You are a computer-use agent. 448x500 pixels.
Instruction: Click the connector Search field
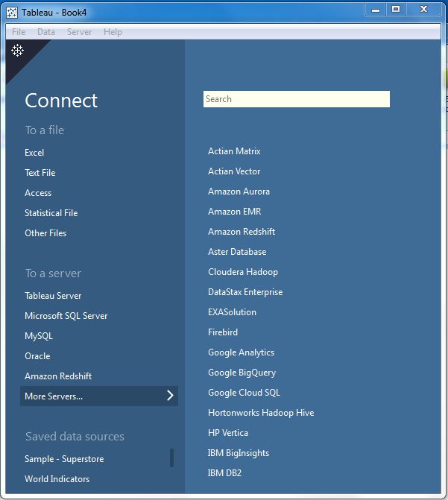(x=296, y=99)
